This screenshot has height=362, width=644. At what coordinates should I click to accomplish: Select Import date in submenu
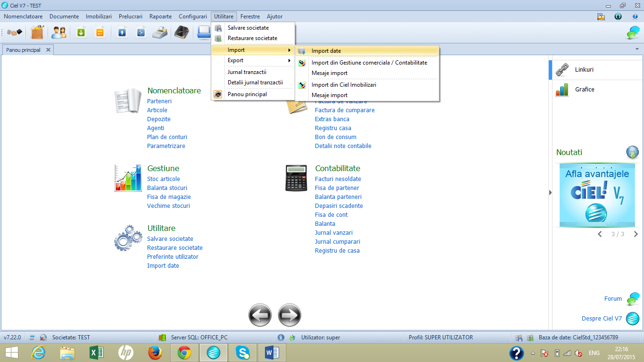[367, 51]
